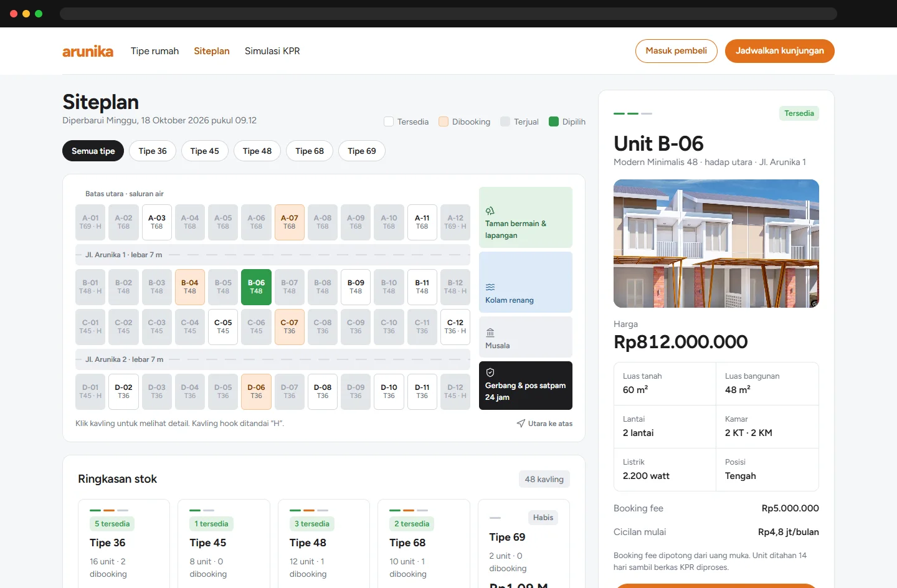Click the Taman bermain & lapangan area
This screenshot has width=897, height=588.
point(526,217)
